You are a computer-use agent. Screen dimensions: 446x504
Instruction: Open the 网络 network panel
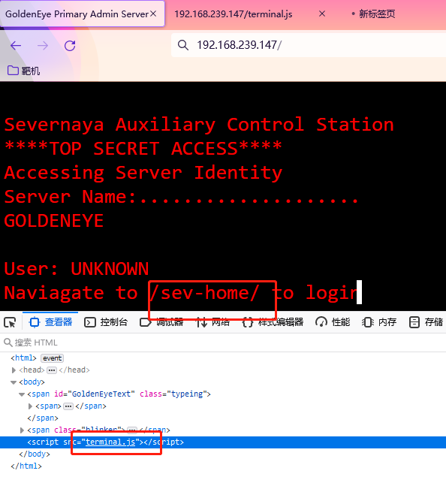pos(212,321)
